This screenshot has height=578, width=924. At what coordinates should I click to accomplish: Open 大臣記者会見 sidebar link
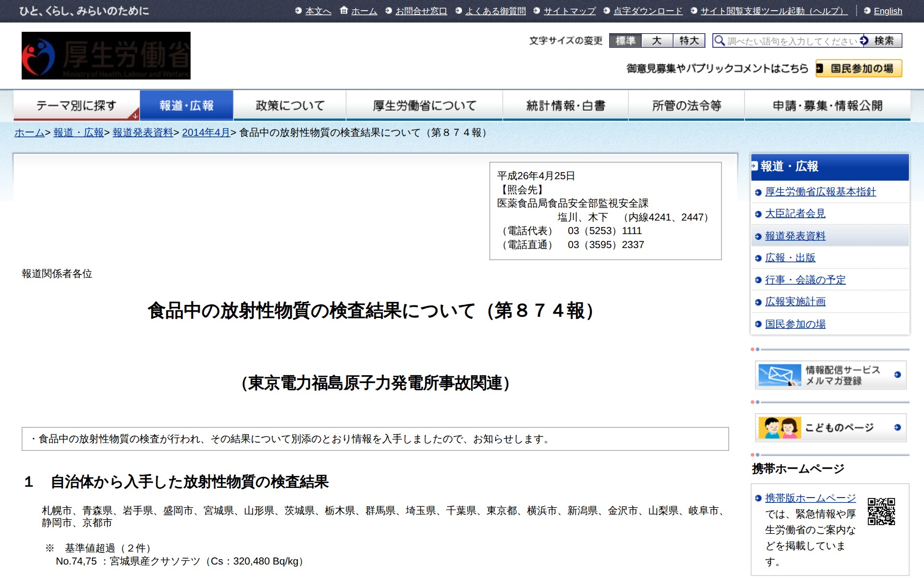click(795, 213)
